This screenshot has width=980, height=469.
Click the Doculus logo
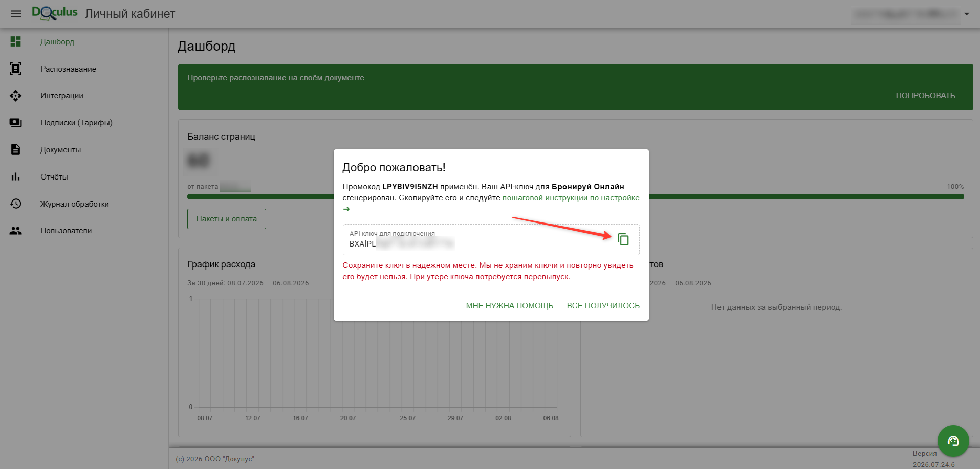pos(55,13)
